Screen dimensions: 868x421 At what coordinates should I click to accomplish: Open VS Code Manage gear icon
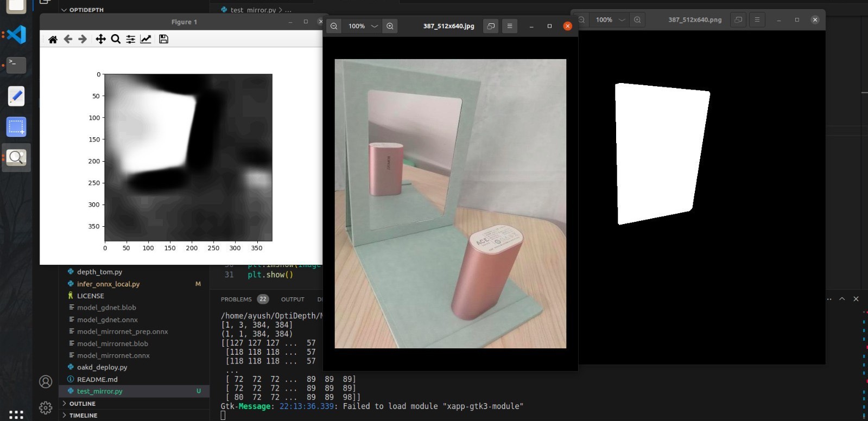[46, 407]
